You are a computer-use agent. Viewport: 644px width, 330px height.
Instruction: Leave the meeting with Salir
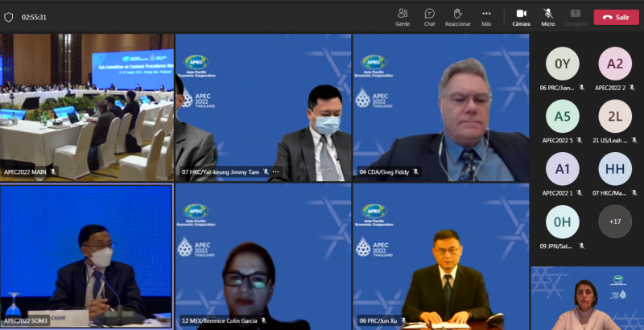click(616, 17)
